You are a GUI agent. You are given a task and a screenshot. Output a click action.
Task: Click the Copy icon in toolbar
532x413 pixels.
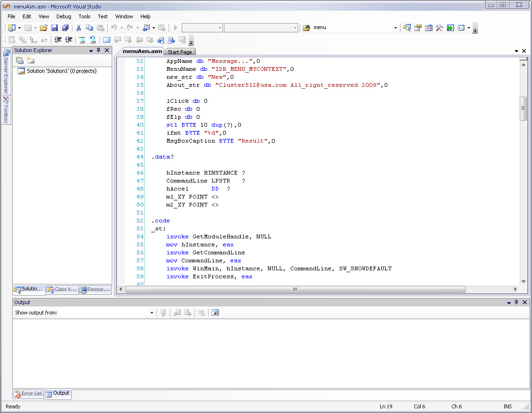tap(90, 28)
